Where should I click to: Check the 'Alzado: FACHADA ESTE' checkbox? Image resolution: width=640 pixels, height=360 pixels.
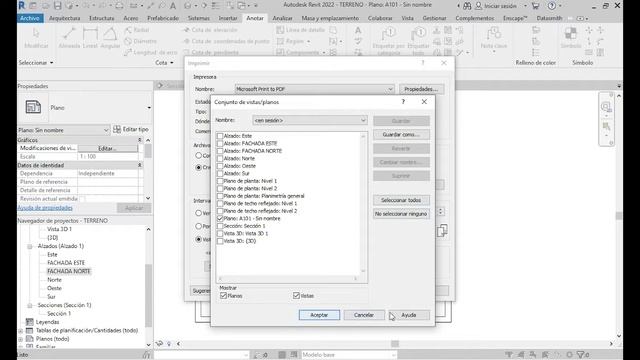click(220, 143)
